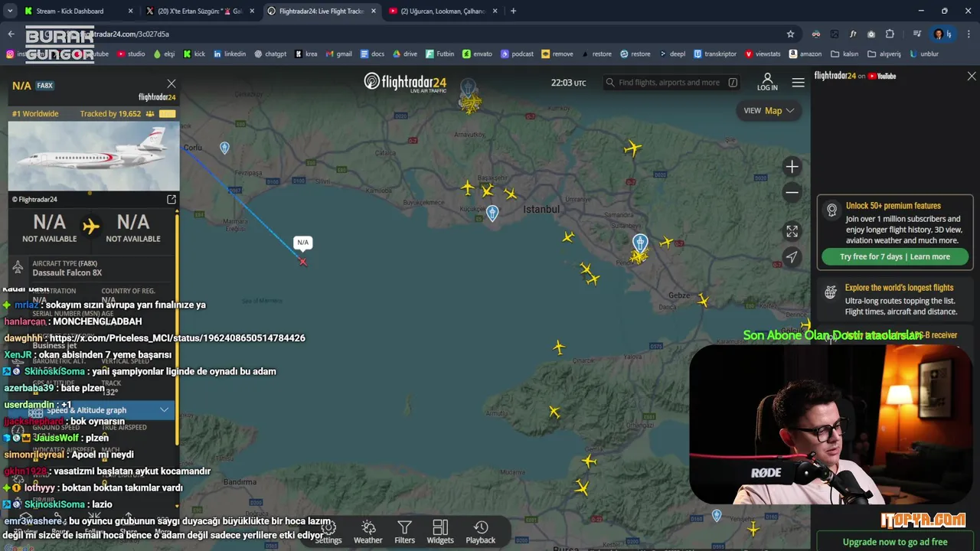Click Try free for 7 days button
Screen dimensions: 980x551
(895, 256)
